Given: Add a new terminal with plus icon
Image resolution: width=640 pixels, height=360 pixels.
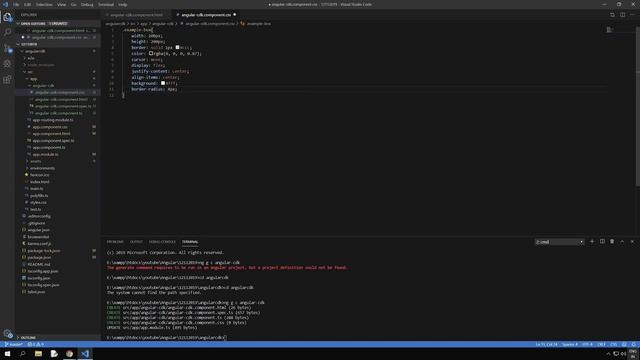Looking at the screenshot, I should coord(592,242).
